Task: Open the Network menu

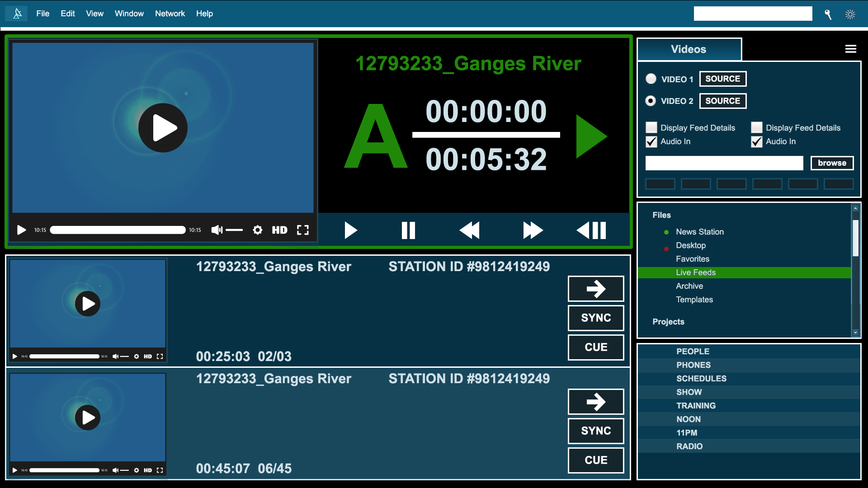Action: (x=170, y=14)
